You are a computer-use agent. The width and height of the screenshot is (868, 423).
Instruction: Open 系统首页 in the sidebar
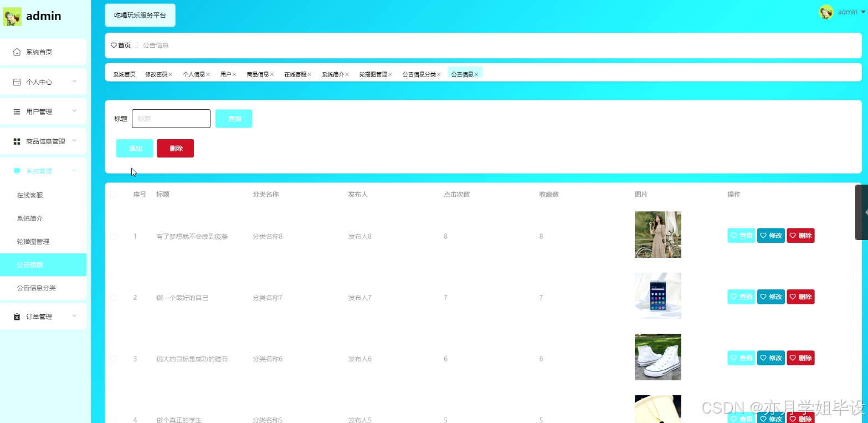pos(43,52)
